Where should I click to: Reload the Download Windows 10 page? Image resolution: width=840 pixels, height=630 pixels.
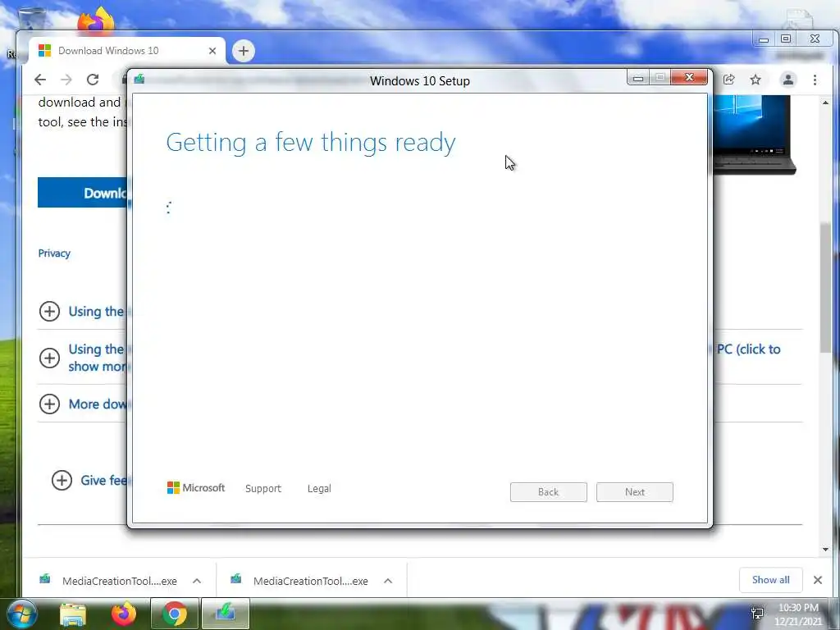[93, 80]
